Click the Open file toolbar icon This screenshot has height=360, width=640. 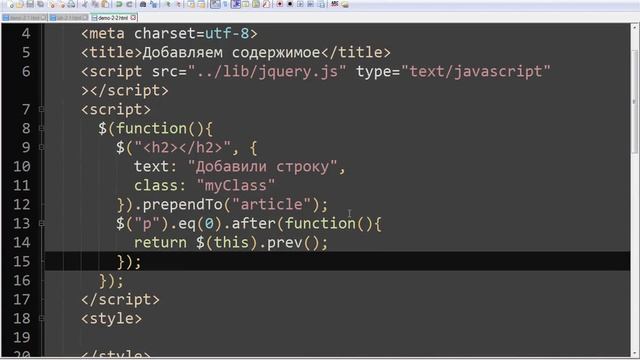pyautogui.click(x=20, y=4)
